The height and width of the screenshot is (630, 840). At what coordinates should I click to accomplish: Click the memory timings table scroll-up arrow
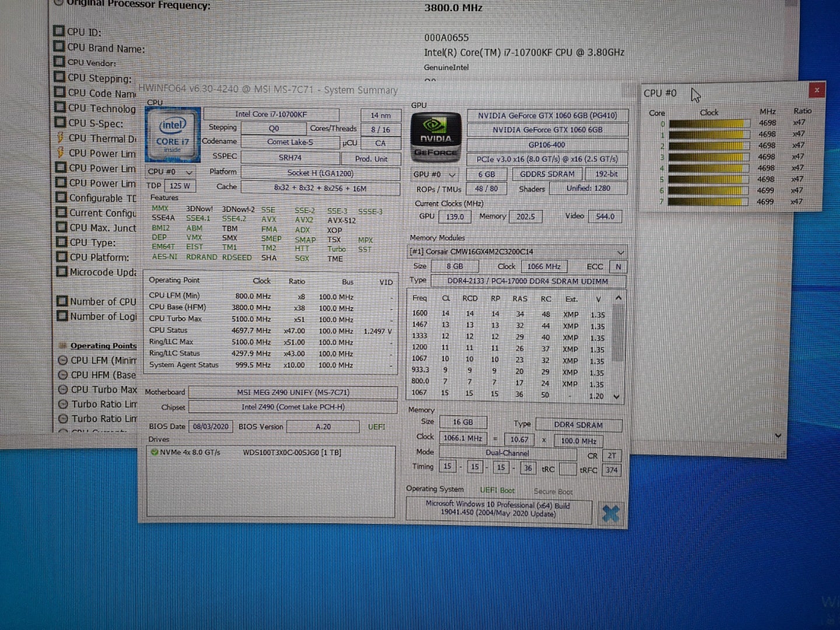(x=618, y=298)
